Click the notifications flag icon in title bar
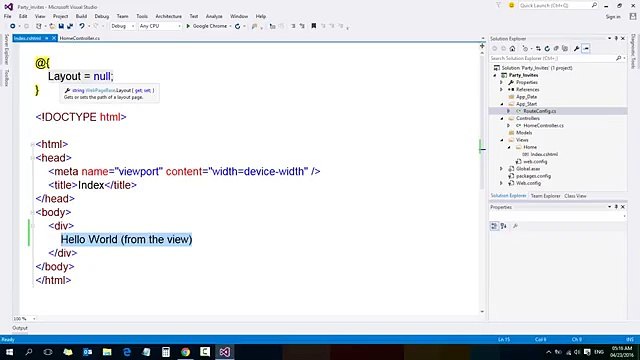This screenshot has height=360, width=640. 498,5
